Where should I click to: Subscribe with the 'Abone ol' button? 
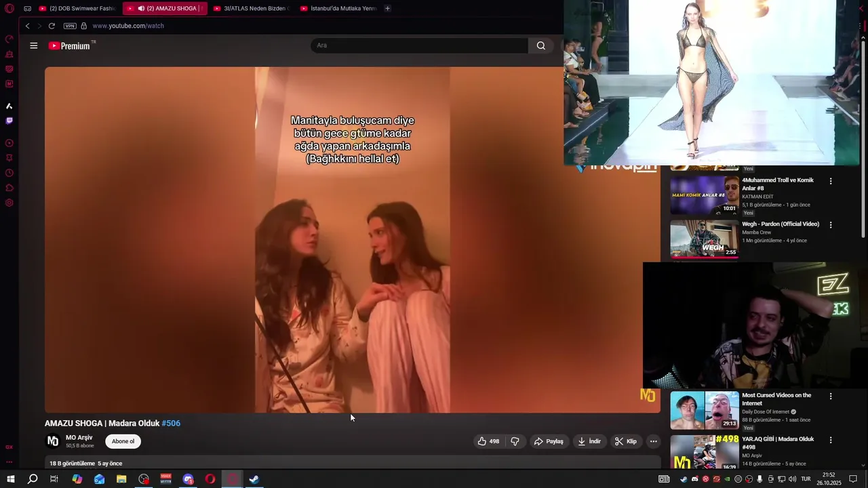[123, 441]
